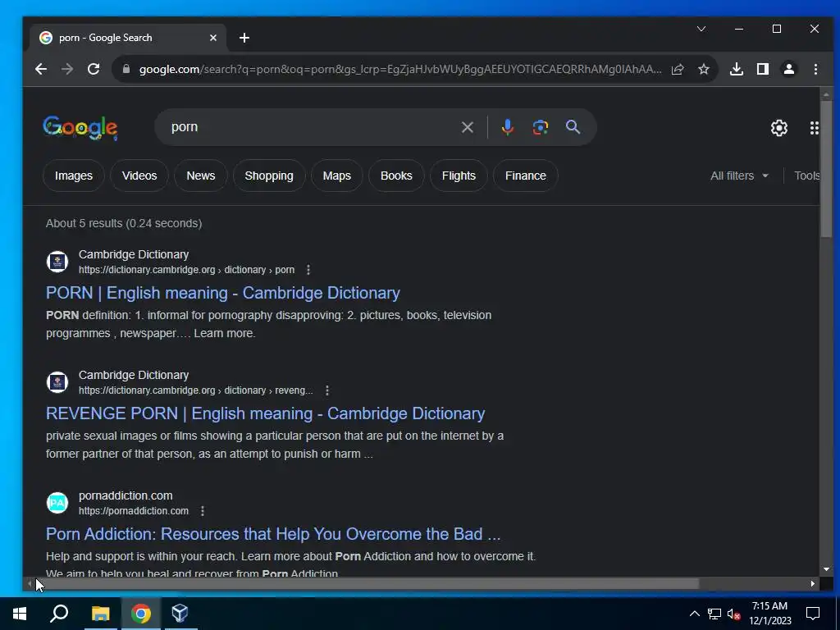This screenshot has height=630, width=840.
Task: Click the pornaddiction.com PA favicon
Action: [x=57, y=503]
